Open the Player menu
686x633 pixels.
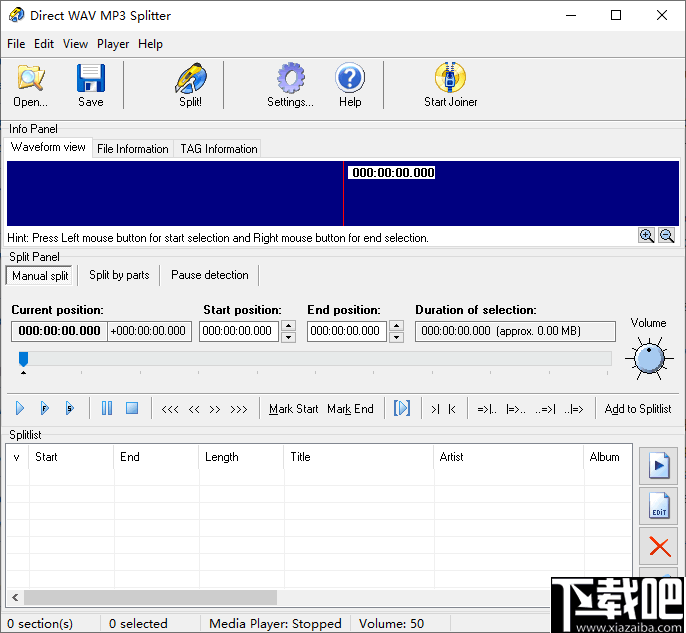point(113,44)
